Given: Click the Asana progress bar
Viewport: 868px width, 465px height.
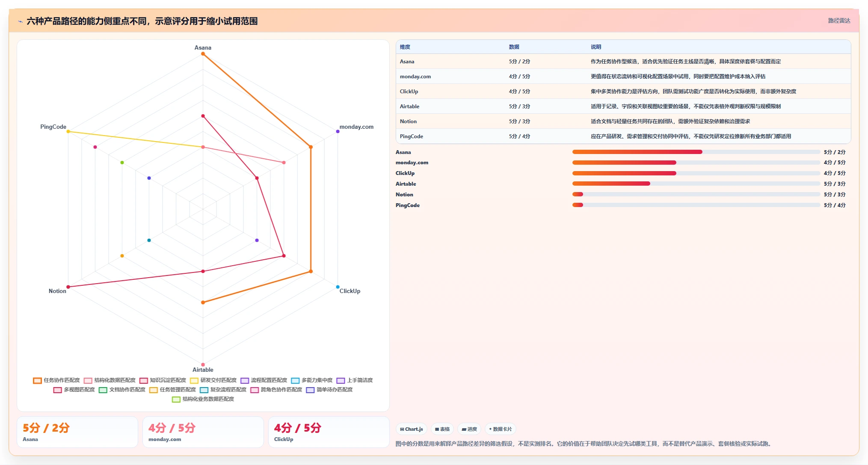Looking at the screenshot, I should click(696, 152).
